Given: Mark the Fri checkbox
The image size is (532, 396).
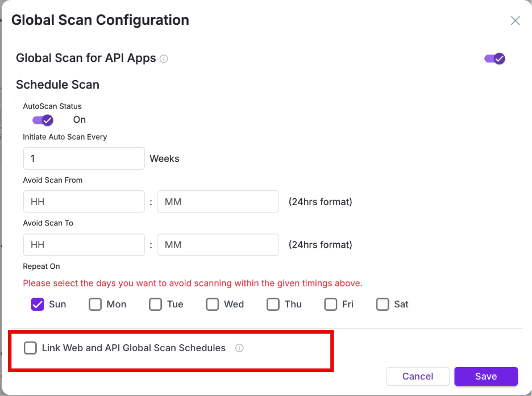Looking at the screenshot, I should 330,305.
